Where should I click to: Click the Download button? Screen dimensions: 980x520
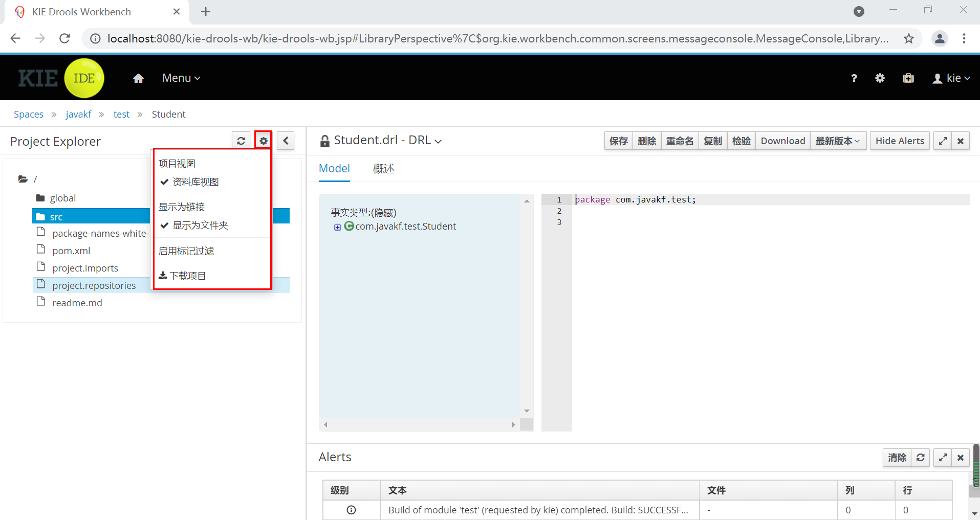(x=782, y=141)
